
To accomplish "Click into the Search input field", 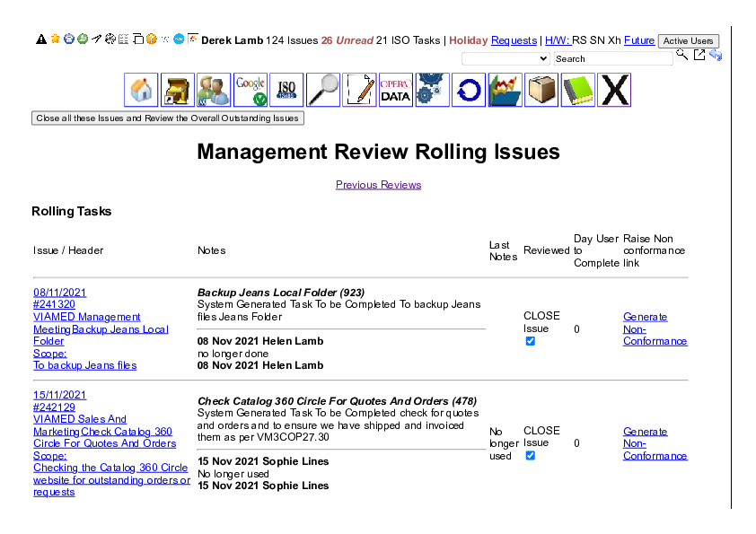I will click(612, 58).
